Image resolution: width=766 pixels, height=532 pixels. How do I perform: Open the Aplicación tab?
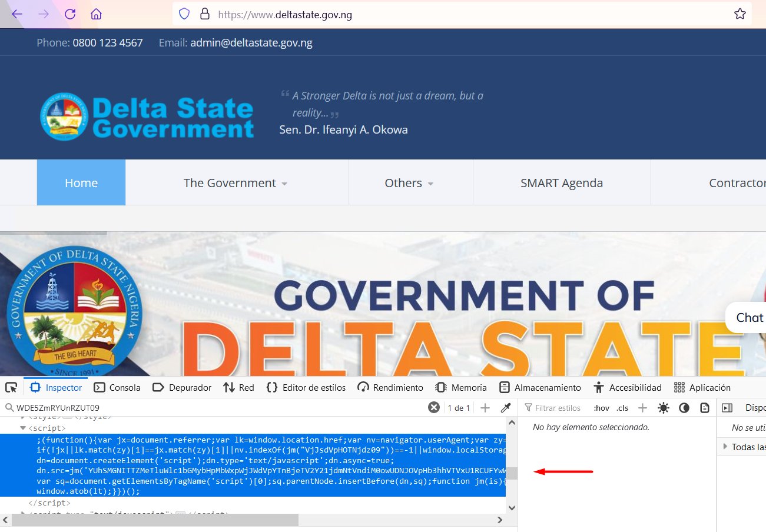702,387
